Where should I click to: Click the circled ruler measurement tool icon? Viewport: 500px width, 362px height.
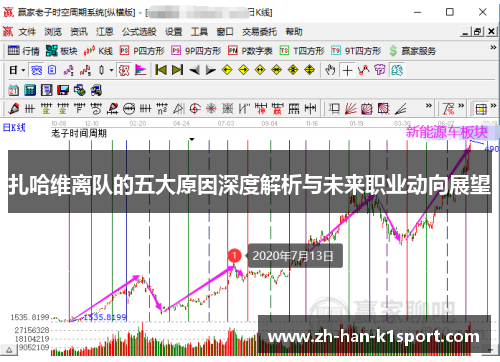(x=129, y=109)
